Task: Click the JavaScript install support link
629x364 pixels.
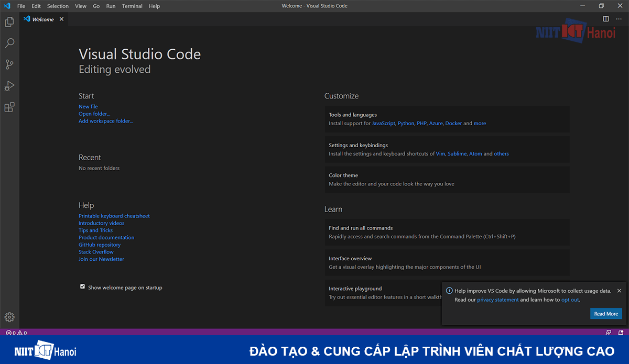Action: (x=383, y=123)
